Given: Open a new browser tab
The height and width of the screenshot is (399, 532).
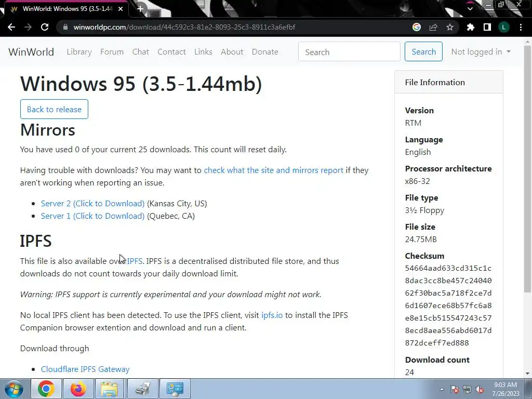Looking at the screenshot, I should [x=140, y=9].
